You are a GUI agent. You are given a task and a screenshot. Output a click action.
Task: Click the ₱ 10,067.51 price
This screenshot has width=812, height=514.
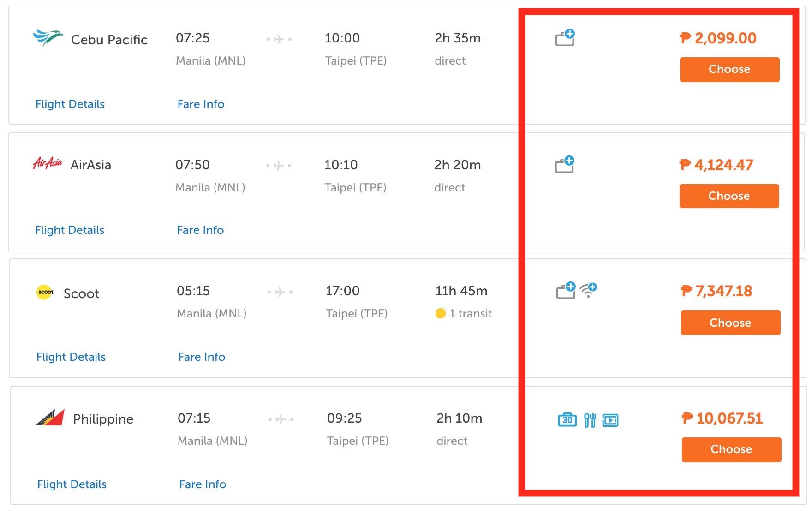coord(722,418)
